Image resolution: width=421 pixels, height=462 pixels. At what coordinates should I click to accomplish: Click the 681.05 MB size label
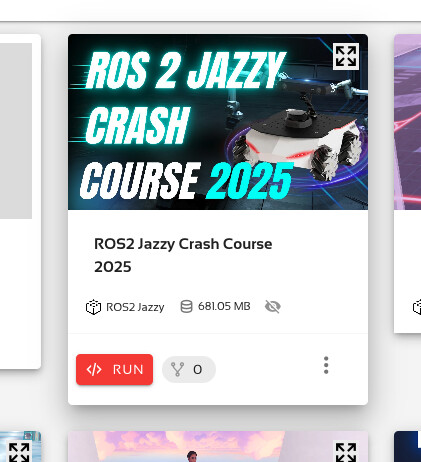click(x=224, y=306)
